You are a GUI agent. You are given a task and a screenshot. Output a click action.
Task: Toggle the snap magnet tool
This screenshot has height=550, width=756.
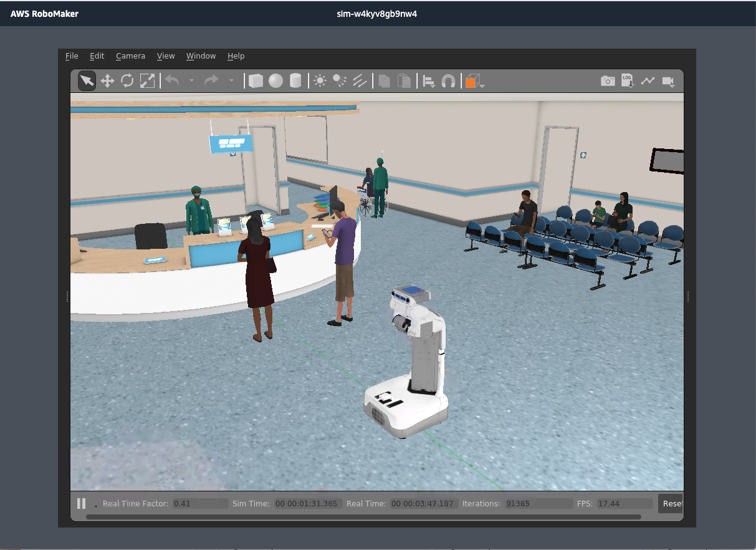coord(448,81)
